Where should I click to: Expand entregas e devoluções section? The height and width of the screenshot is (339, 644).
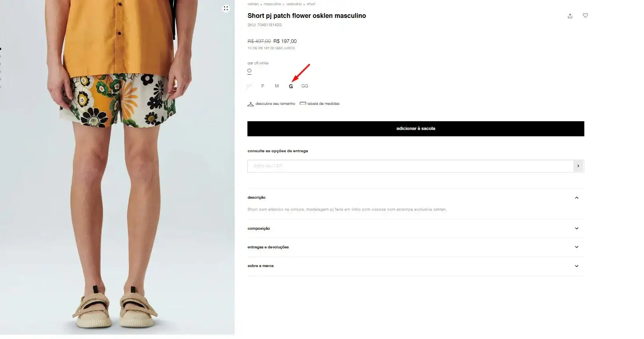pos(576,247)
